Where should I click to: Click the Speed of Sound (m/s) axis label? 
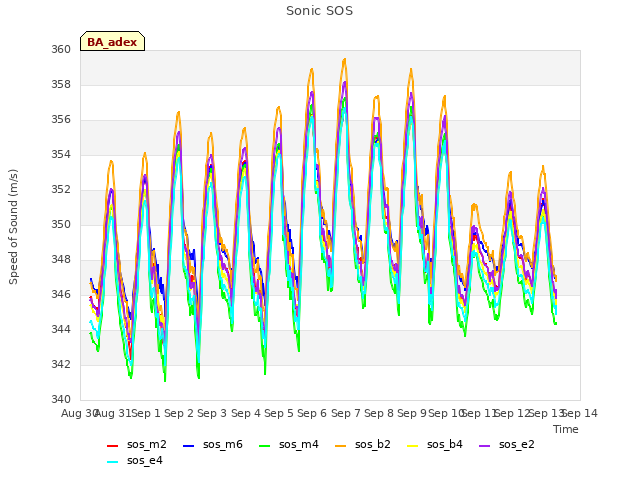coord(13,227)
